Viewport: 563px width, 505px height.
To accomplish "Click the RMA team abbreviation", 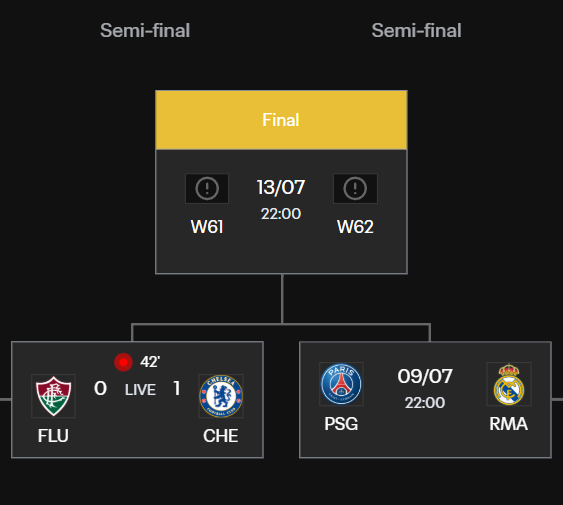I will tap(508, 424).
